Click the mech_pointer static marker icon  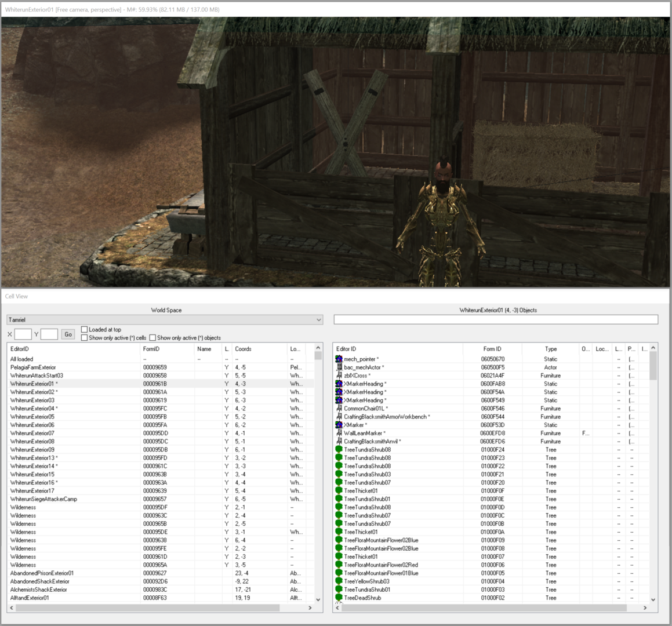[339, 359]
